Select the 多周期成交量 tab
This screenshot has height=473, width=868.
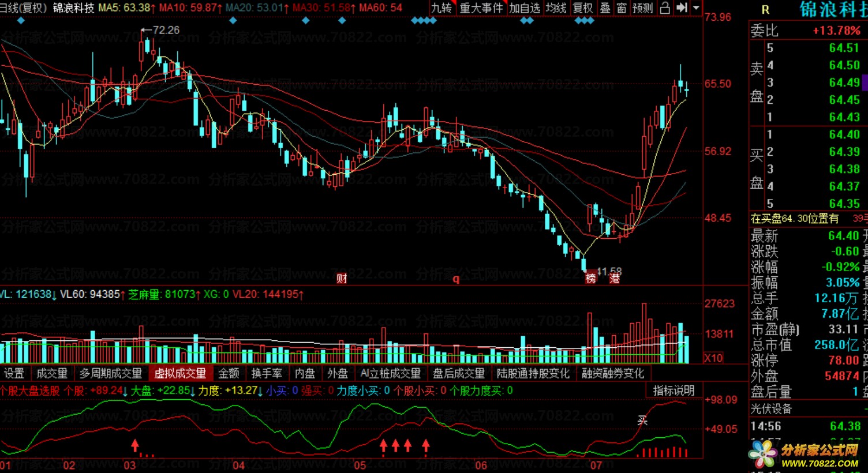coord(111,373)
